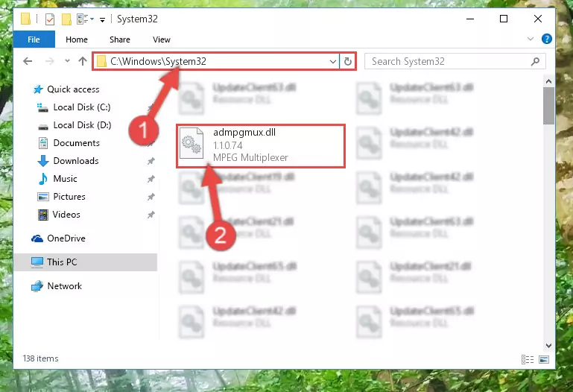The image size is (573, 392).
Task: Click the New folder icon in title bar
Action: tap(66, 19)
